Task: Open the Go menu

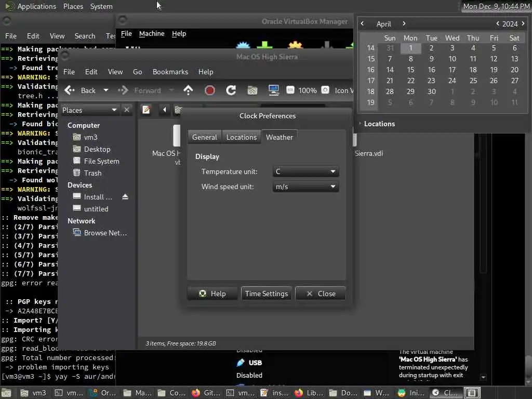Action: [137, 72]
